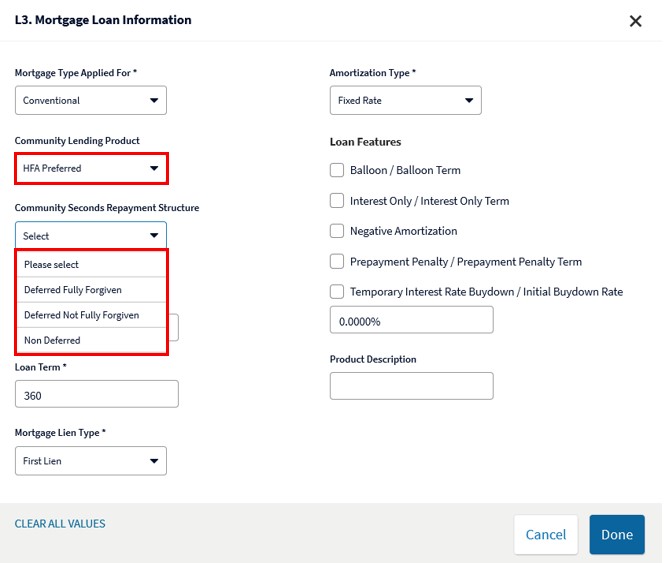This screenshot has height=563, width=664.
Task: Enable Interest Only / Interest Only Term
Action: pyautogui.click(x=337, y=201)
